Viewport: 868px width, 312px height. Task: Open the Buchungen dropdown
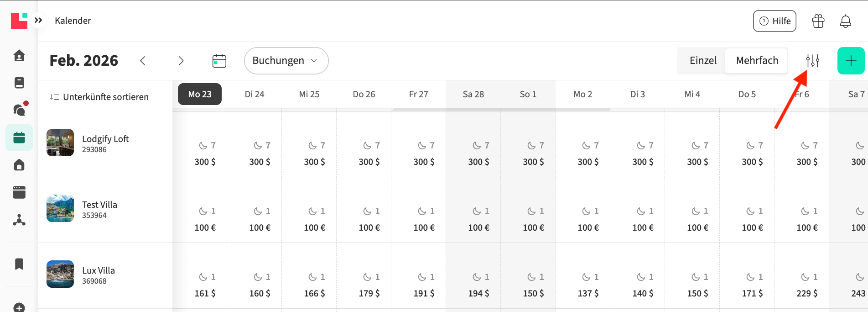click(x=286, y=61)
